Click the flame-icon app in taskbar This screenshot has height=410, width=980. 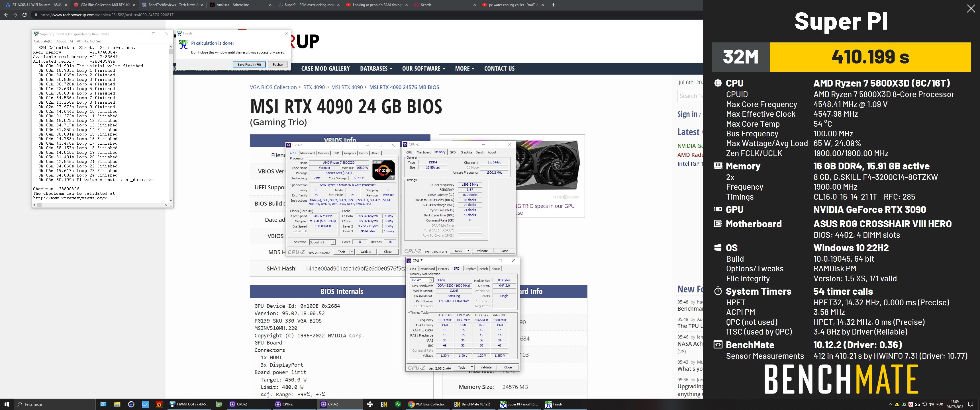160,404
